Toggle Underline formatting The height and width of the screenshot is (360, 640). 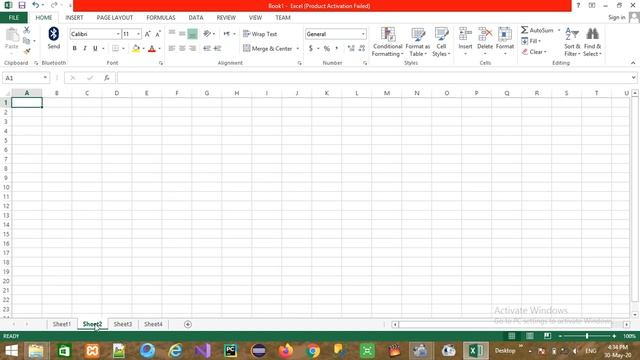(95, 49)
